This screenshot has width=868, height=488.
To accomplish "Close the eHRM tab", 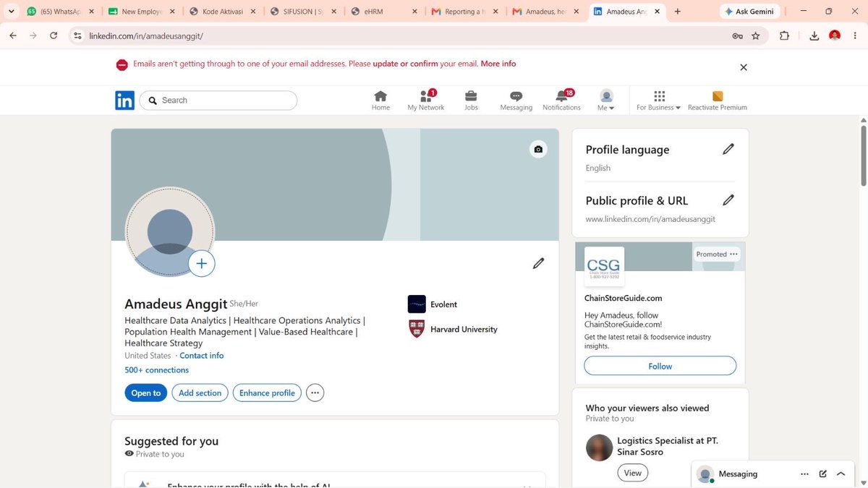I will pyautogui.click(x=414, y=12).
